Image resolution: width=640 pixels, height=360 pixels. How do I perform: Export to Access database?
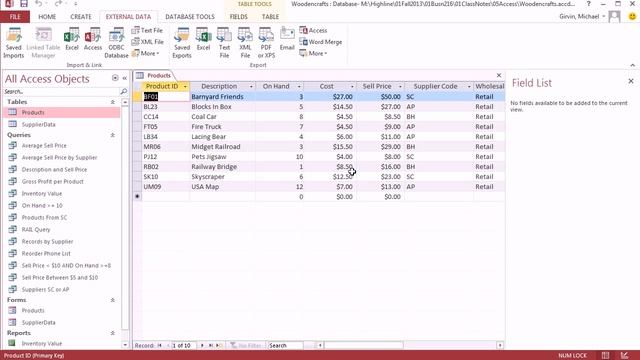coord(313,30)
